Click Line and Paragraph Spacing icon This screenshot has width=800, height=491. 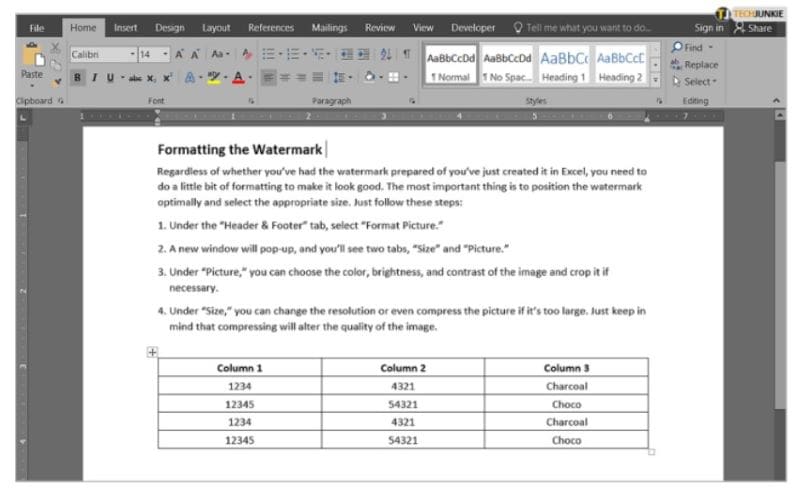(339, 78)
